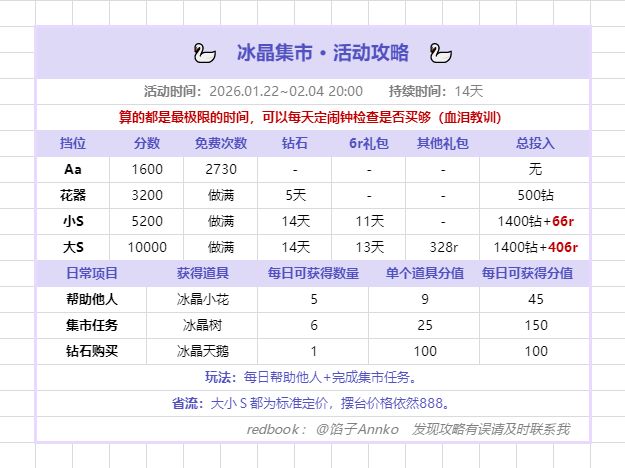Image resolution: width=625 pixels, height=468 pixels.
Task: Select the 免费次数 column header
Action: 221,143
